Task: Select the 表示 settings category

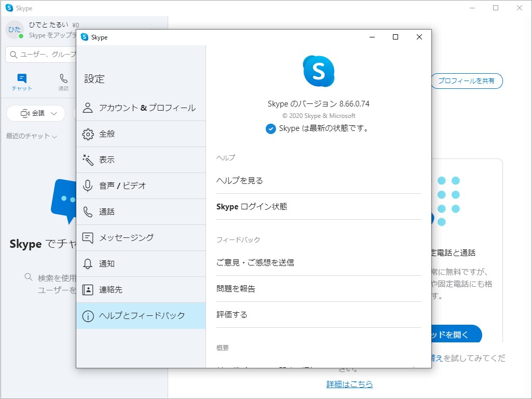Action: click(x=112, y=159)
